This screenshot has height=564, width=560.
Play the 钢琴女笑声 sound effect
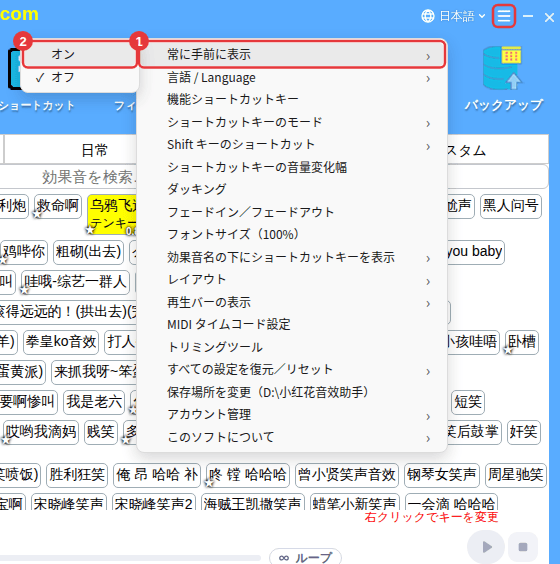[x=442, y=475]
